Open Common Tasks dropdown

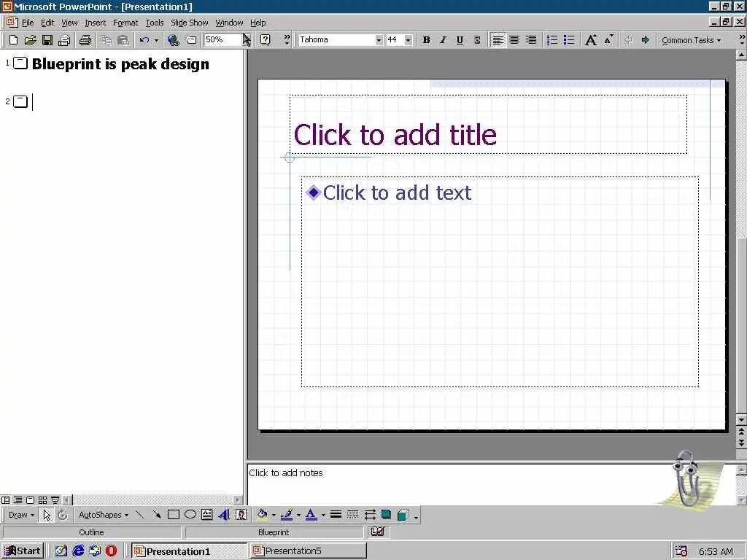pyautogui.click(x=691, y=41)
